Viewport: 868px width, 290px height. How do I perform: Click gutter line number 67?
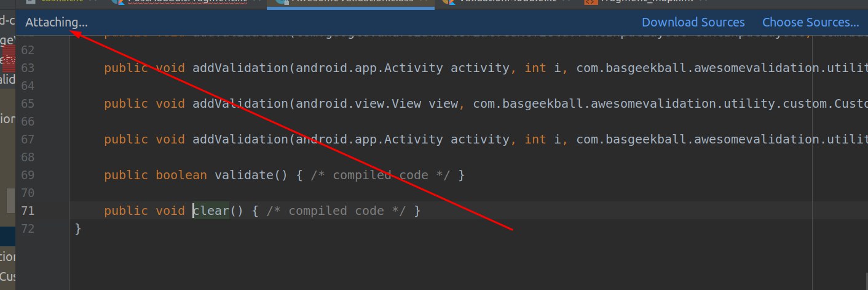pos(28,139)
